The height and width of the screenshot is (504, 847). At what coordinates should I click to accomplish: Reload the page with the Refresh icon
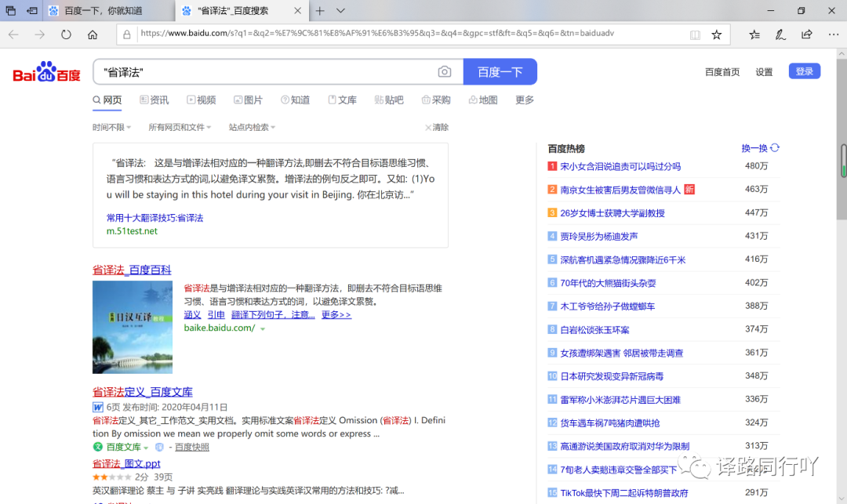(66, 34)
